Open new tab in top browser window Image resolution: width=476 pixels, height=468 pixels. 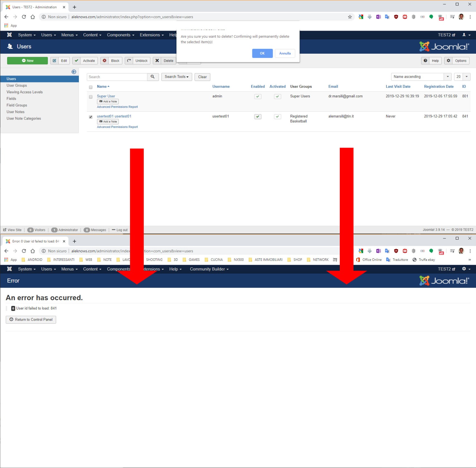point(75,7)
